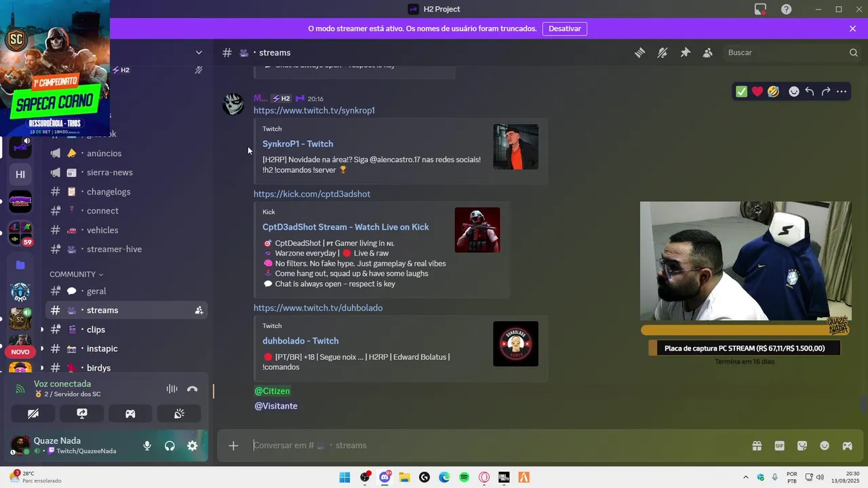Screen dimensions: 868x488
Task: Open the message more options menu
Action: click(x=842, y=91)
